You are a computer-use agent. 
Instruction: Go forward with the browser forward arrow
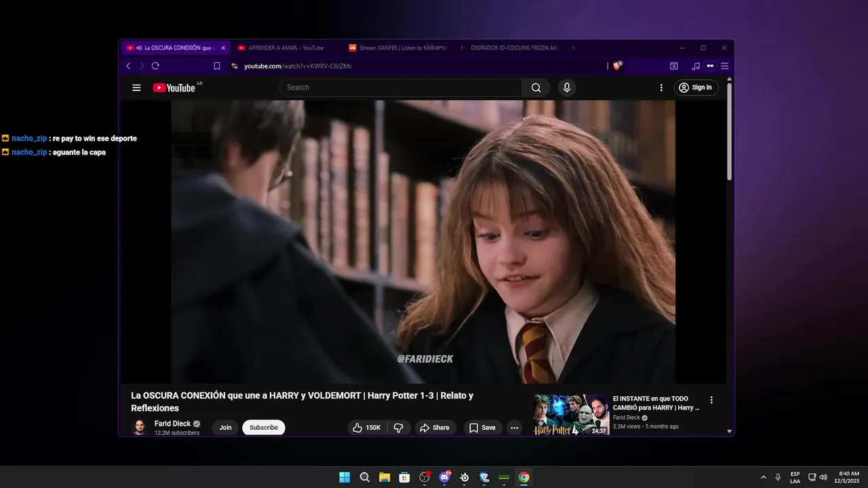tap(142, 66)
